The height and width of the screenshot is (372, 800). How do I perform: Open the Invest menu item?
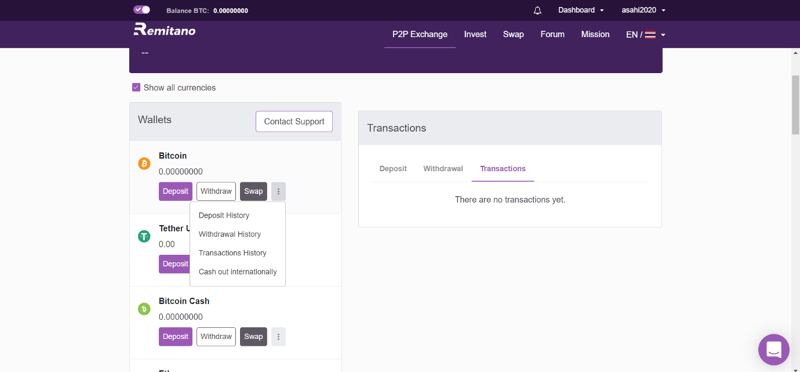(475, 35)
